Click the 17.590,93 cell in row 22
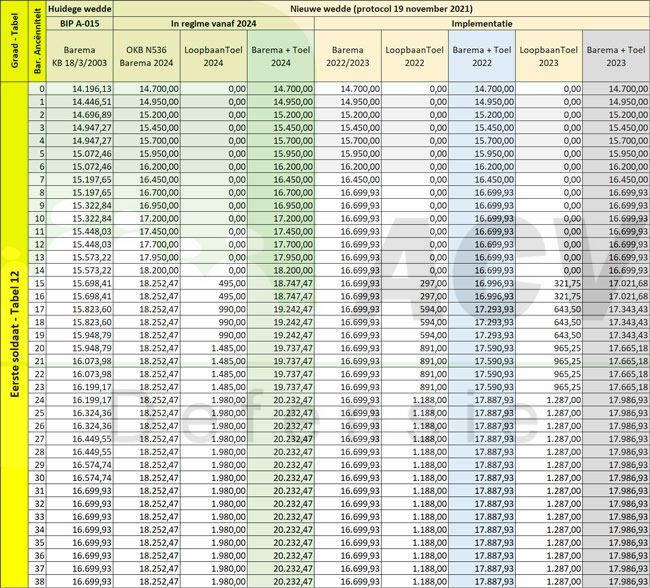Image resolution: width=650 pixels, height=588 pixels. pos(482,374)
